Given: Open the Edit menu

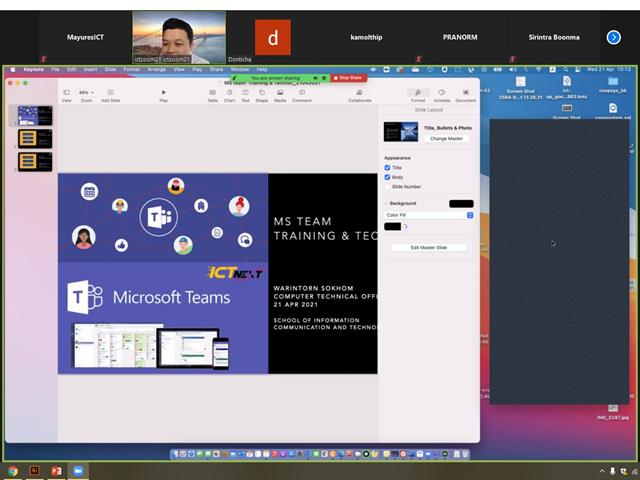Looking at the screenshot, I should pyautogui.click(x=71, y=69).
